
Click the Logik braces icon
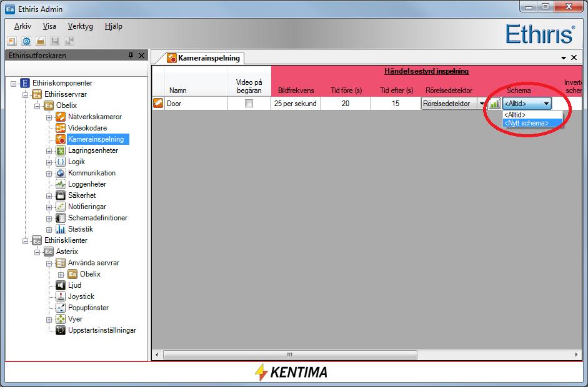61,162
